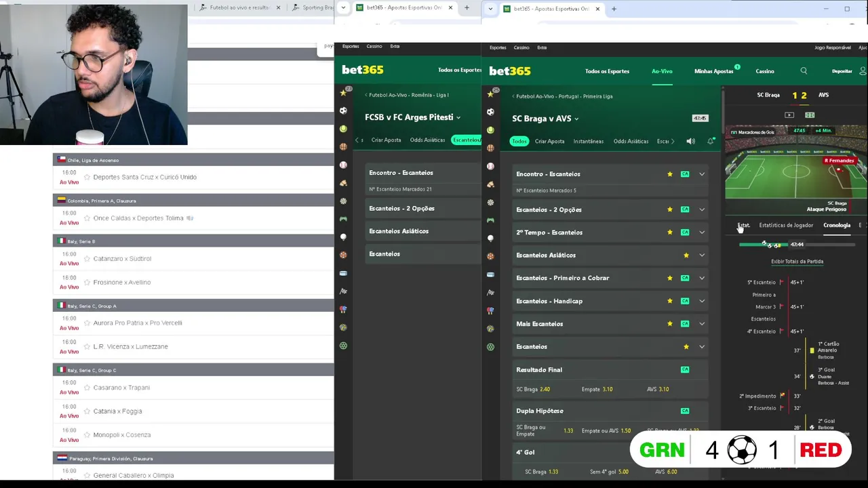Open Criar Aposta badge on Mais Escanteios

685,324
